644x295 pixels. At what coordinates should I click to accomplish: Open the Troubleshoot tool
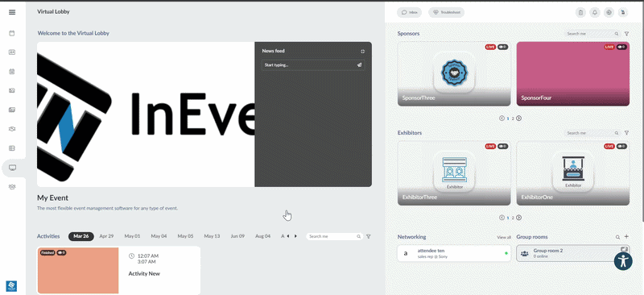click(x=447, y=12)
